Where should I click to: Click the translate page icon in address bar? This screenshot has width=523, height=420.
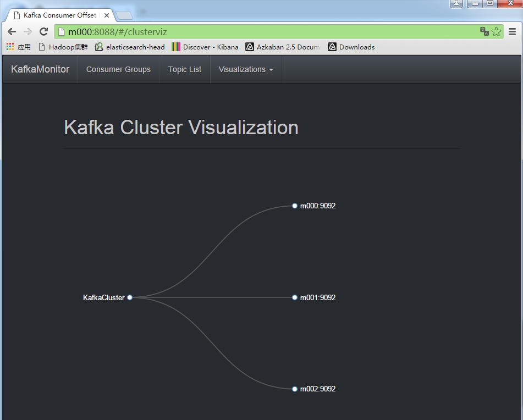485,31
